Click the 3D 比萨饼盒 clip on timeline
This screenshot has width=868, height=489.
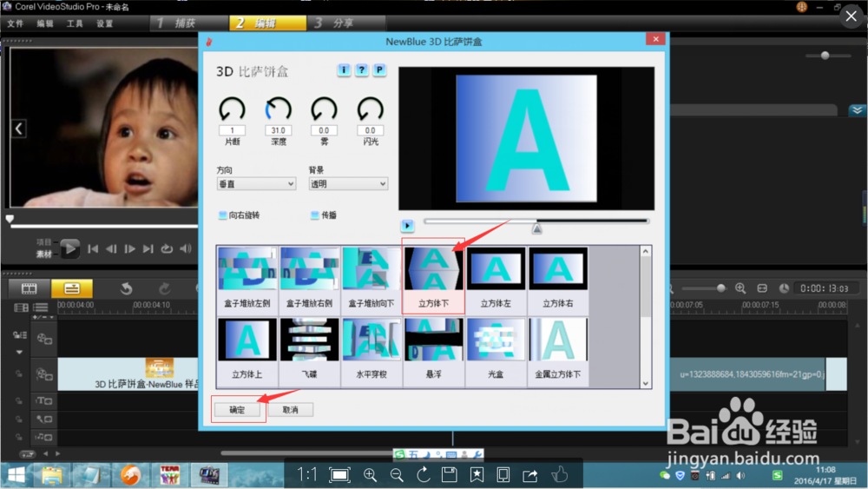[128, 373]
